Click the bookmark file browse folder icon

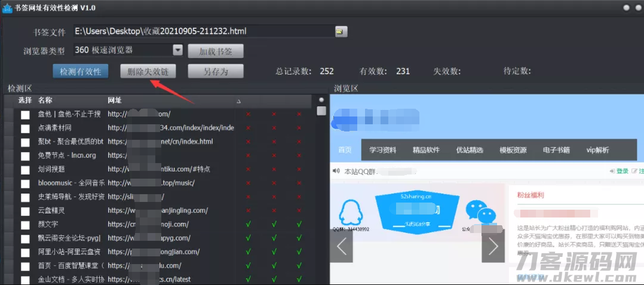(x=341, y=31)
